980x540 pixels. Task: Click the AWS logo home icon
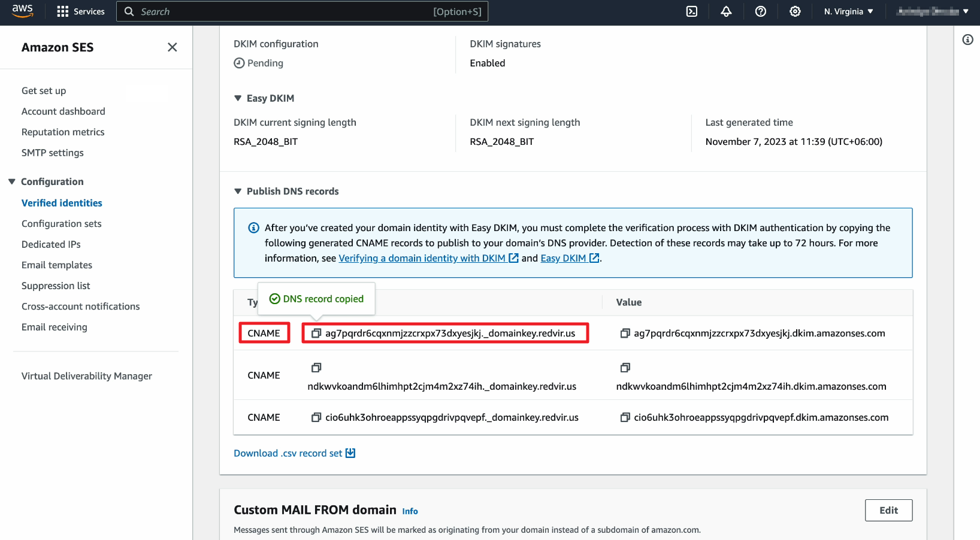[22, 11]
